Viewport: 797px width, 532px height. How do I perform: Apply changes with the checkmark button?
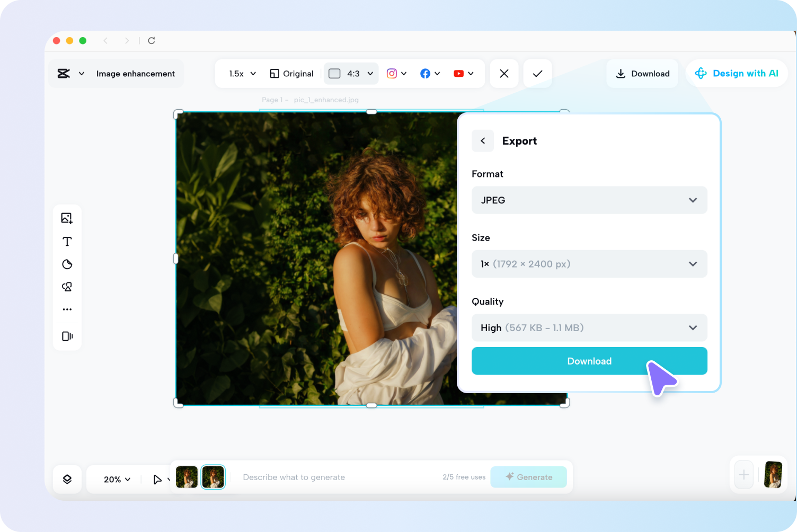(x=537, y=73)
